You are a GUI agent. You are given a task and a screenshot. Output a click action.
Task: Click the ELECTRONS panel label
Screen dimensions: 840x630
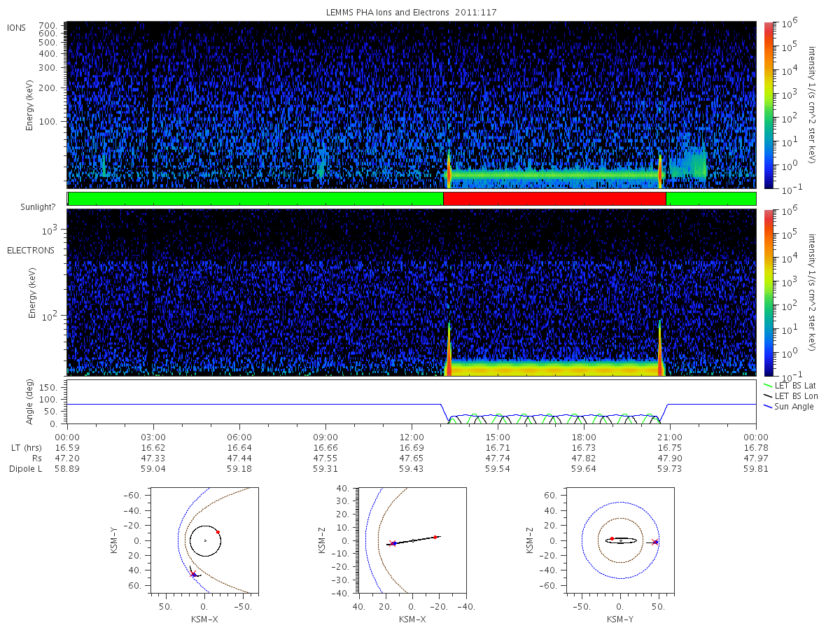point(31,250)
